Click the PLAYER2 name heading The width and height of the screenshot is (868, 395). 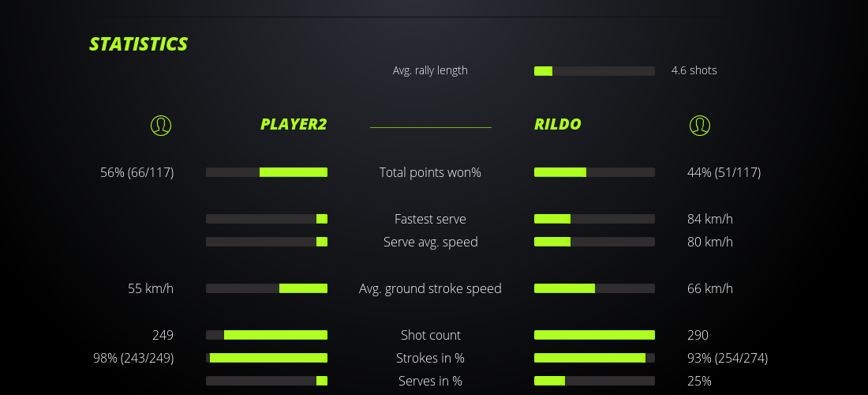[x=294, y=124]
